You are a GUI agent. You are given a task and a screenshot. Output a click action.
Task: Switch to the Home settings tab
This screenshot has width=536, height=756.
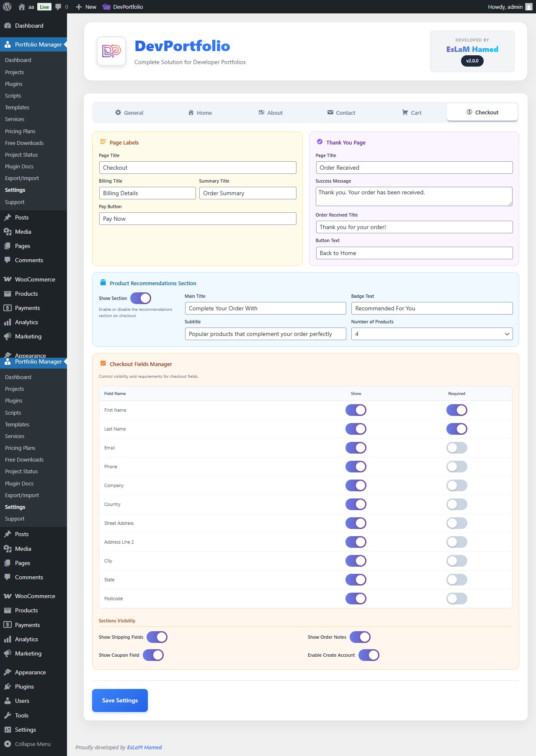[200, 113]
